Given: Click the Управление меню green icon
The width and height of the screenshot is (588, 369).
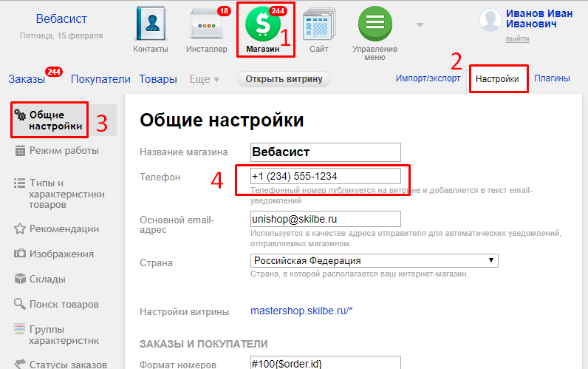Looking at the screenshot, I should point(375,25).
